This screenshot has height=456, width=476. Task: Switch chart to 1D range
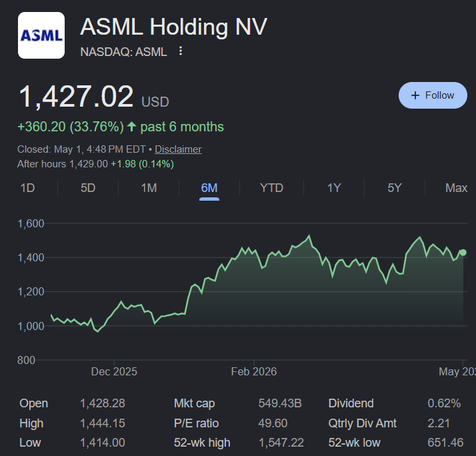pos(27,188)
